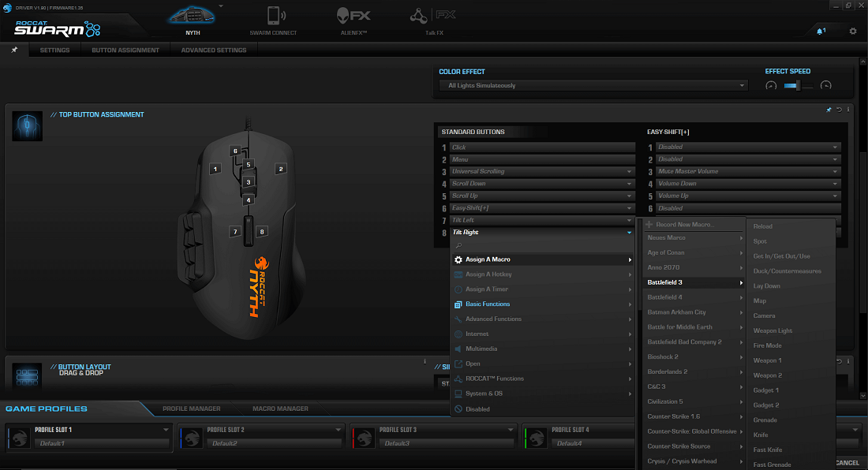Open notifications bell icon
The height and width of the screenshot is (470, 868).
click(821, 31)
